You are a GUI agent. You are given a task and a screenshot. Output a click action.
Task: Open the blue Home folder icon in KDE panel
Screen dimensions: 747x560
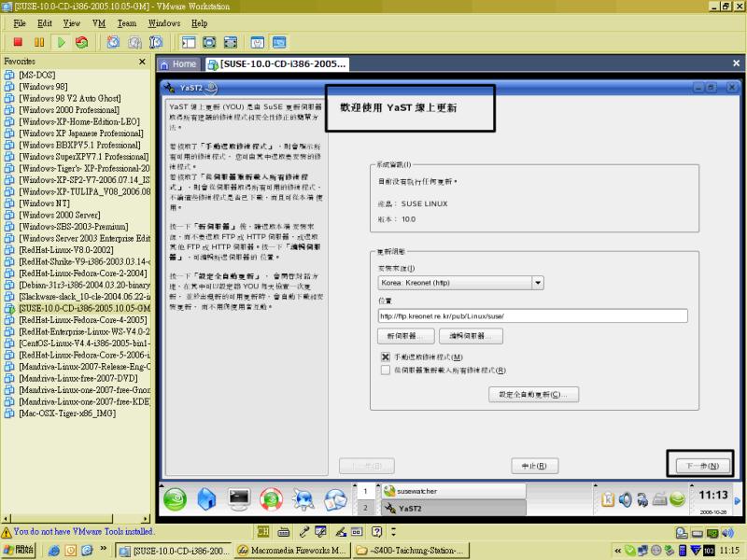[206, 499]
